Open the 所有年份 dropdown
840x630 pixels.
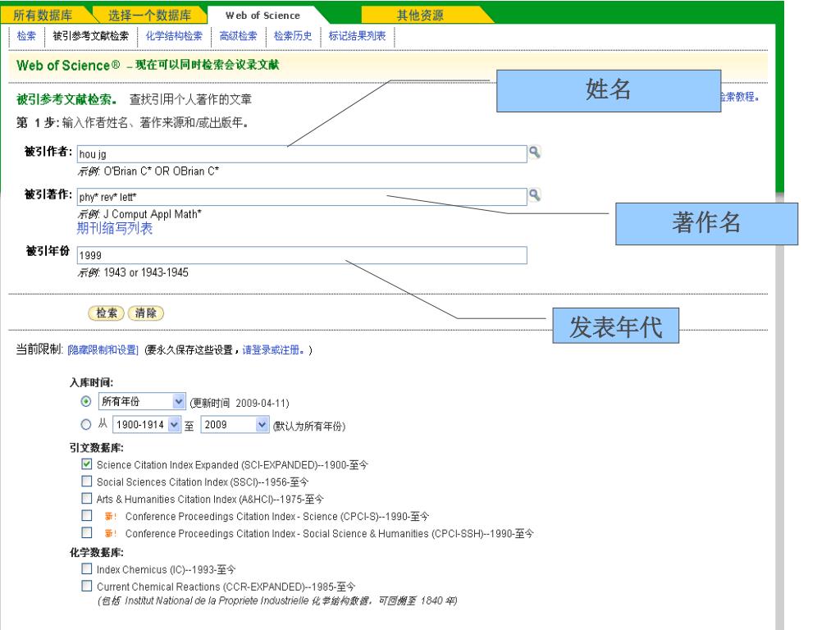(142, 401)
